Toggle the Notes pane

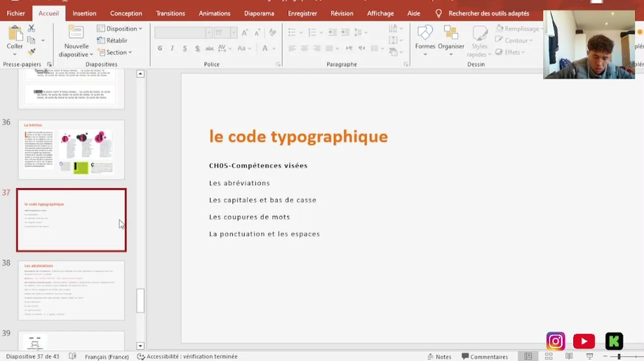click(x=439, y=356)
